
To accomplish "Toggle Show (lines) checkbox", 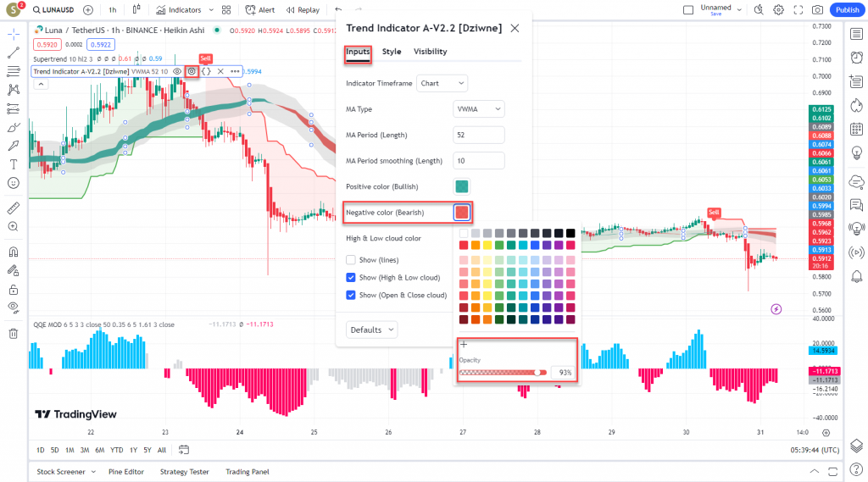I will (350, 259).
